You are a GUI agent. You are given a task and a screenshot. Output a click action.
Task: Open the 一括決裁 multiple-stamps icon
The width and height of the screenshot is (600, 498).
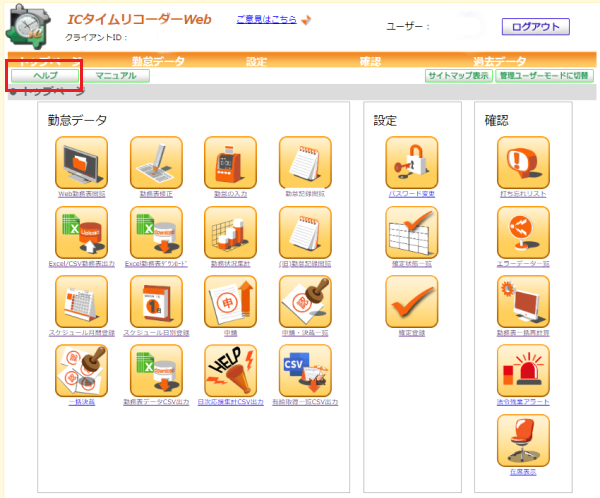(x=82, y=371)
